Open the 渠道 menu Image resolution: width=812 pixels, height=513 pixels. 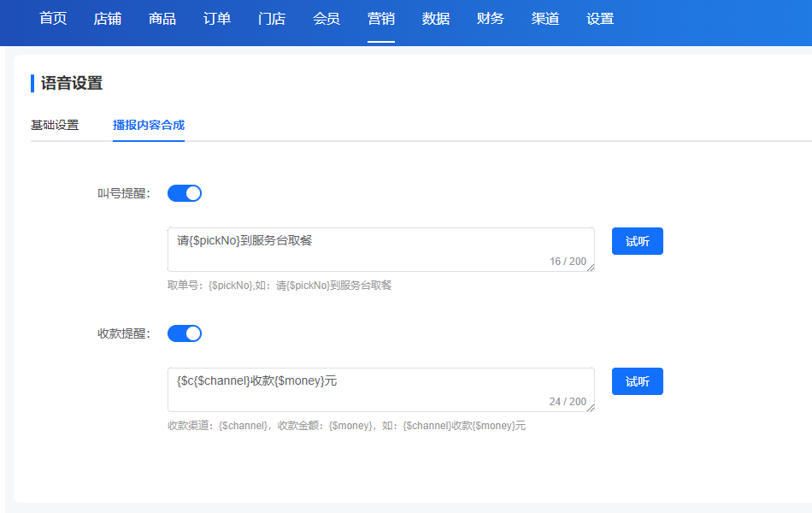pyautogui.click(x=545, y=19)
